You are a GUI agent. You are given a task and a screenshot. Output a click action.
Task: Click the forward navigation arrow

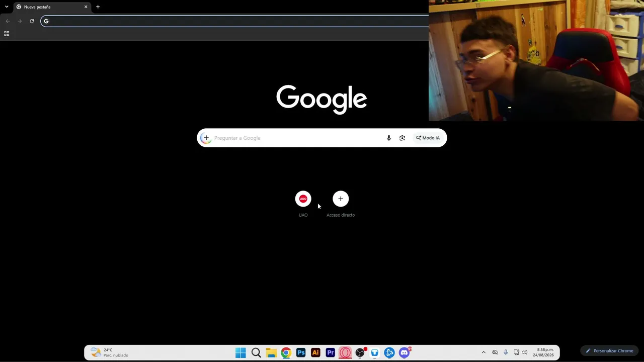[x=20, y=21]
